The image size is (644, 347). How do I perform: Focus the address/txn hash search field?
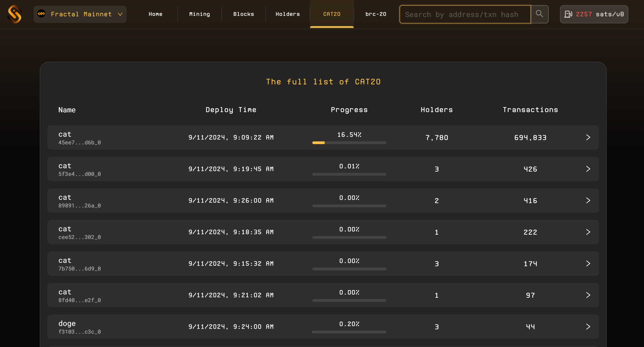[x=465, y=15]
